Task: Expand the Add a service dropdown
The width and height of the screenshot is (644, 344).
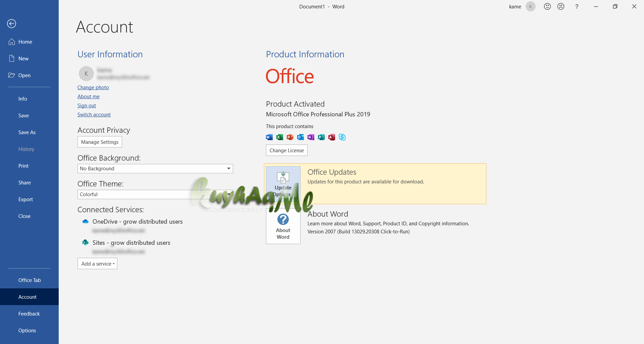Action: pos(97,264)
